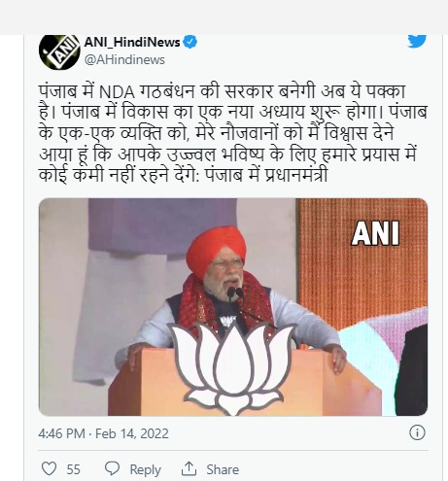Click the last tweet line ending प्रधानमंत्री
The height and width of the screenshot is (481, 448).
[183, 175]
